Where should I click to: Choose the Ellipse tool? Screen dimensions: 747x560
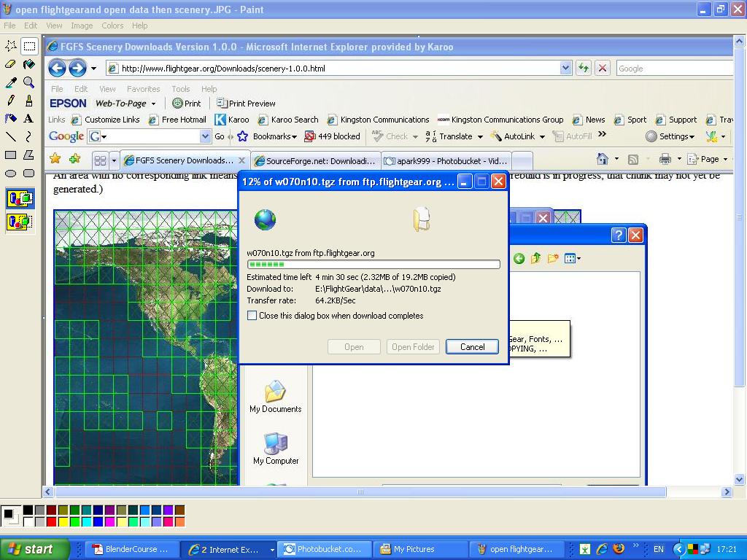(11, 173)
